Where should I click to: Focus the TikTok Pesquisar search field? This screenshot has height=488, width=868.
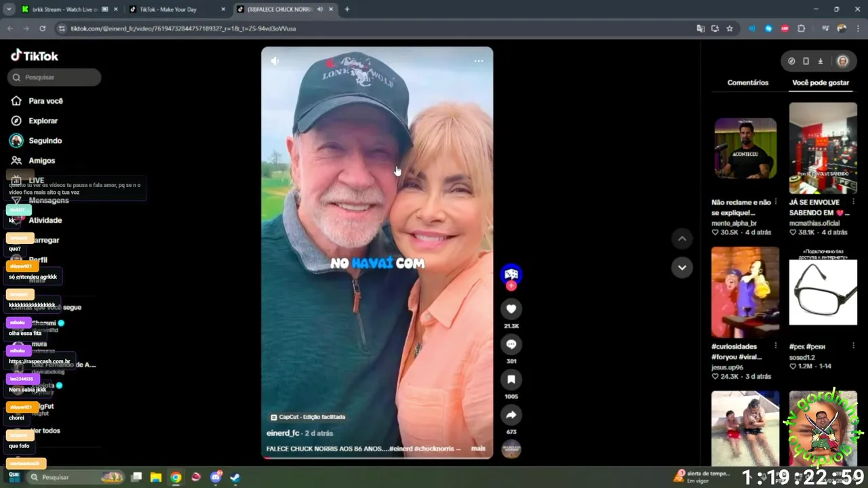point(54,77)
